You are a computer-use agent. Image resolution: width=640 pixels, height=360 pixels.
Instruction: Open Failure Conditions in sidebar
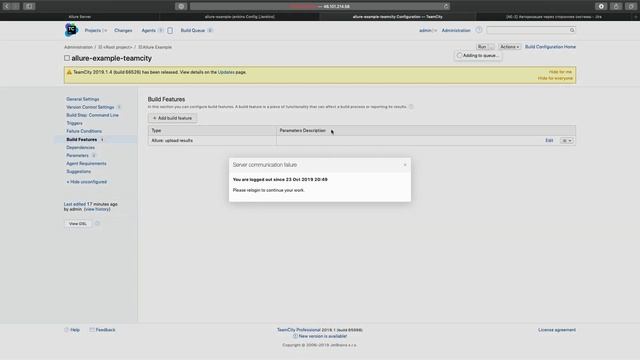coord(84,131)
